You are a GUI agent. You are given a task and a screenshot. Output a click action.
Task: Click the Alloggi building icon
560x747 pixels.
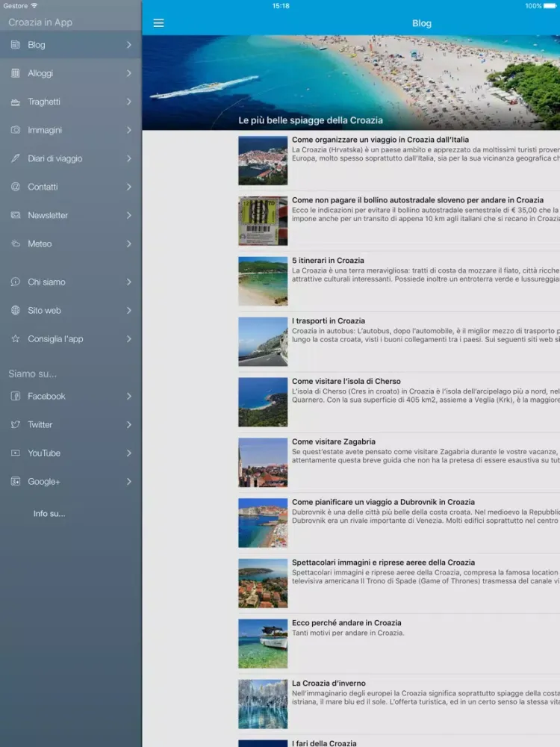coord(16,73)
